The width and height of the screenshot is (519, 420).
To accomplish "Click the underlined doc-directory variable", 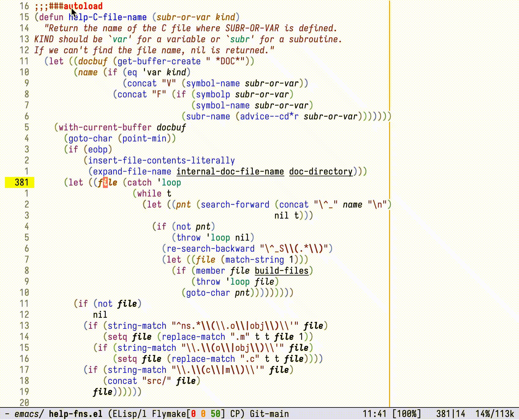I will [321, 171].
